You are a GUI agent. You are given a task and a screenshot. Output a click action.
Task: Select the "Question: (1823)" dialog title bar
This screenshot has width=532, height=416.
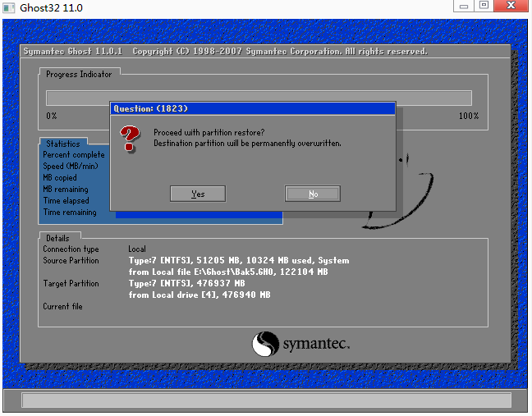tap(253, 108)
